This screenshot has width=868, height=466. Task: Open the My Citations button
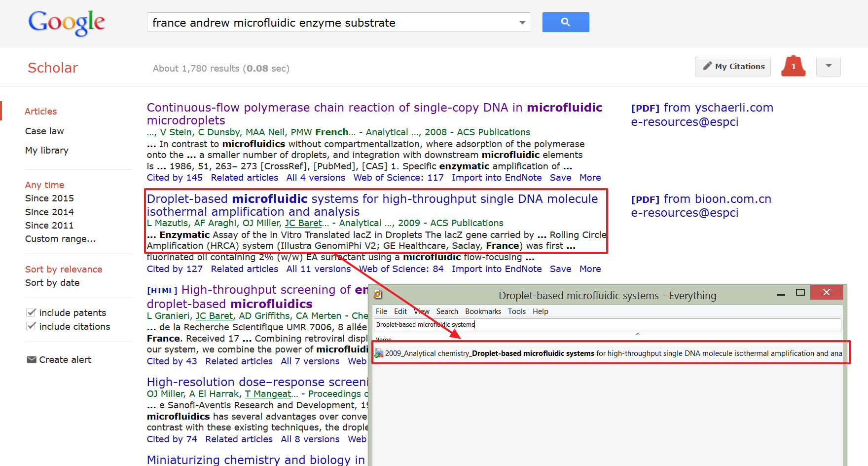click(733, 66)
